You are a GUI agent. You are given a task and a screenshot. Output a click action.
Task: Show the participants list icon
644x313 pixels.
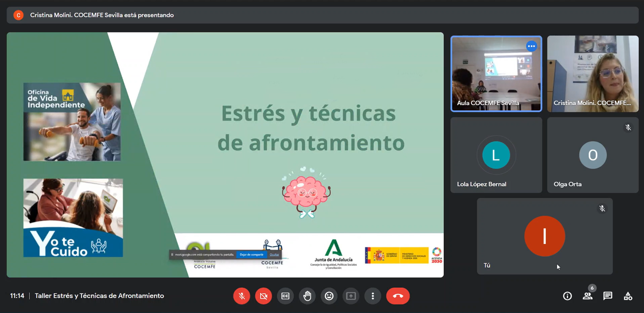pos(588,296)
